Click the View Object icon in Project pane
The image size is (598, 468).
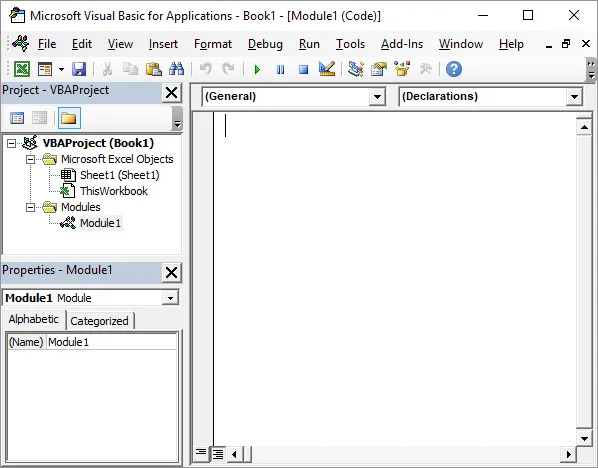click(39, 118)
